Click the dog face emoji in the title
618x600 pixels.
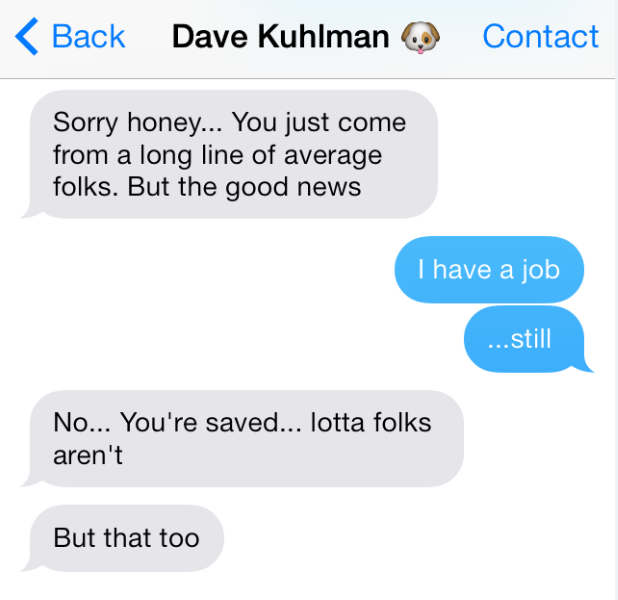(x=420, y=37)
